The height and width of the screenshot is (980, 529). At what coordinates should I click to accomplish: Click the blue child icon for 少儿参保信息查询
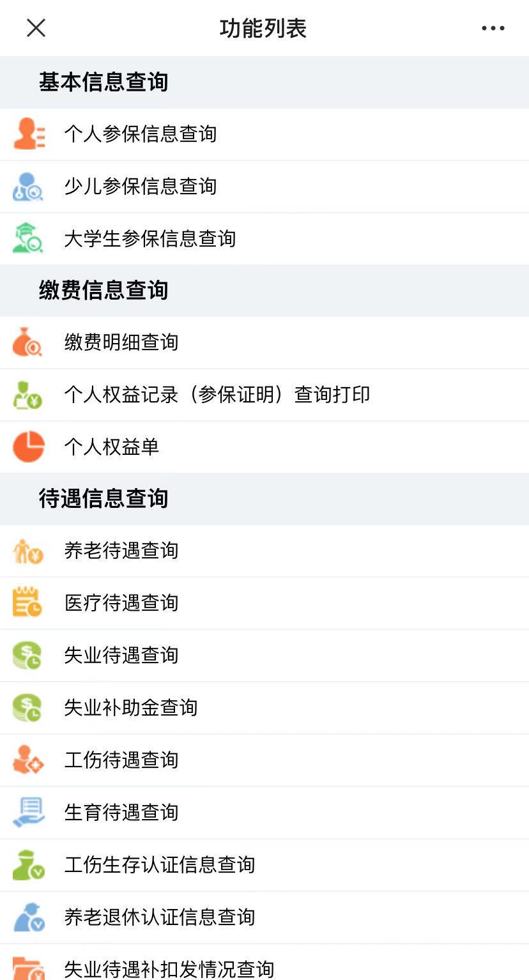pos(28,187)
